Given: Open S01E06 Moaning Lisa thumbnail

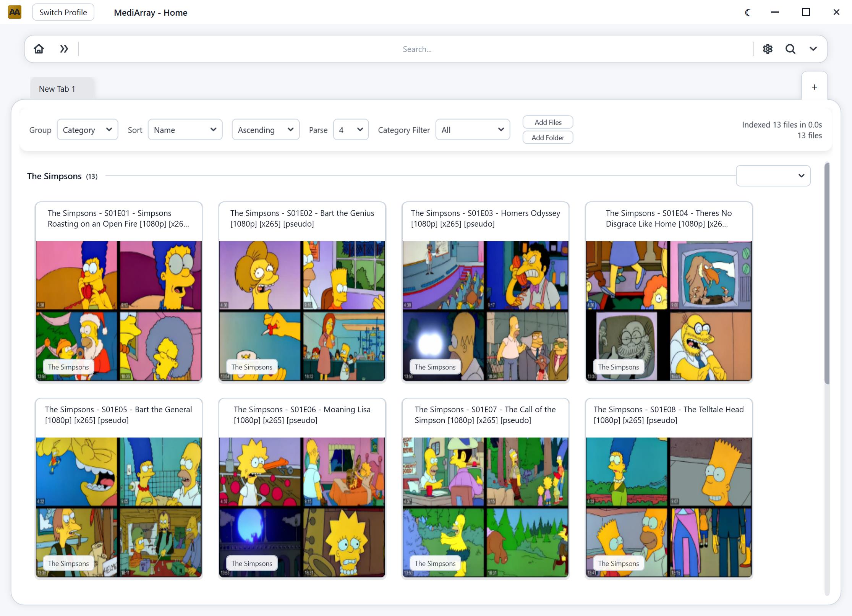Looking at the screenshot, I should tap(302, 507).
